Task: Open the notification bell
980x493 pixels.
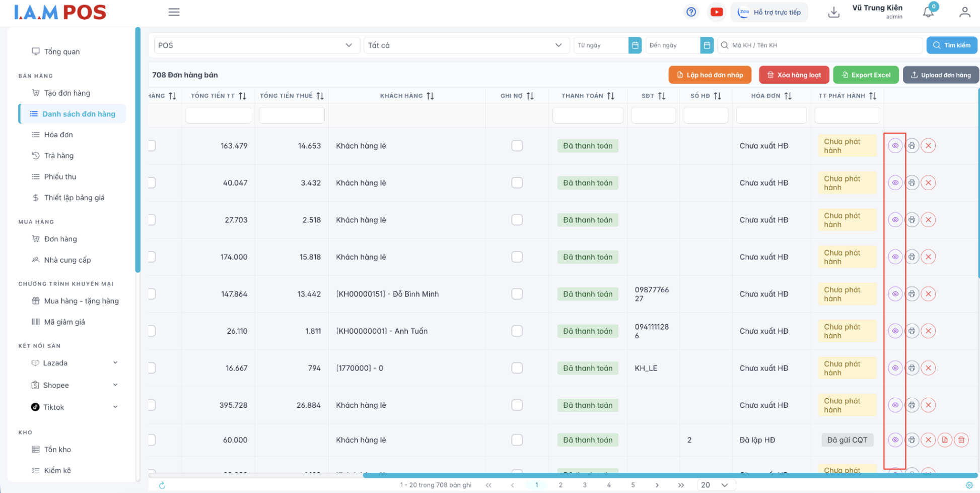Action: pos(928,12)
